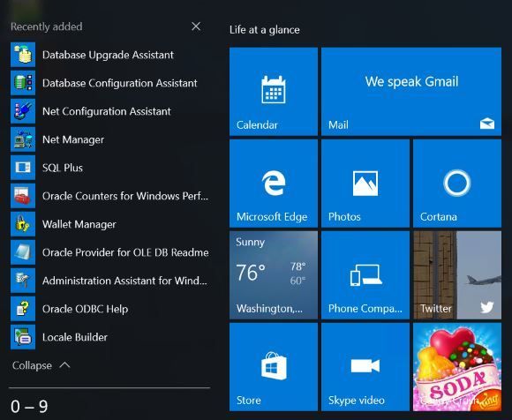Select the Locale Builder label

coord(75,337)
